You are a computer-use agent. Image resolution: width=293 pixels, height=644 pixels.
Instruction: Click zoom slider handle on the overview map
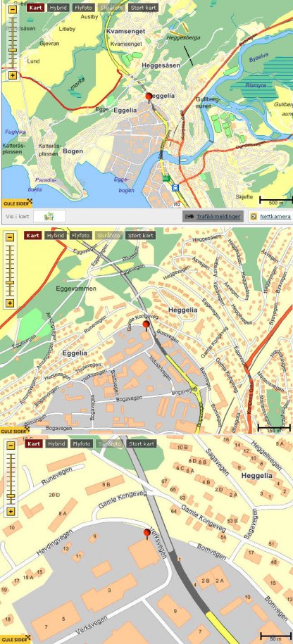pos(13,50)
